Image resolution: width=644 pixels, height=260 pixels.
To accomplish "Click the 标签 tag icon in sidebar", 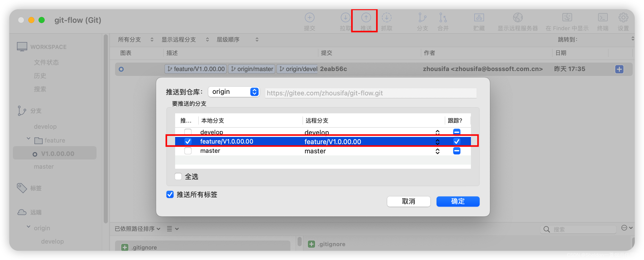I will (22, 188).
